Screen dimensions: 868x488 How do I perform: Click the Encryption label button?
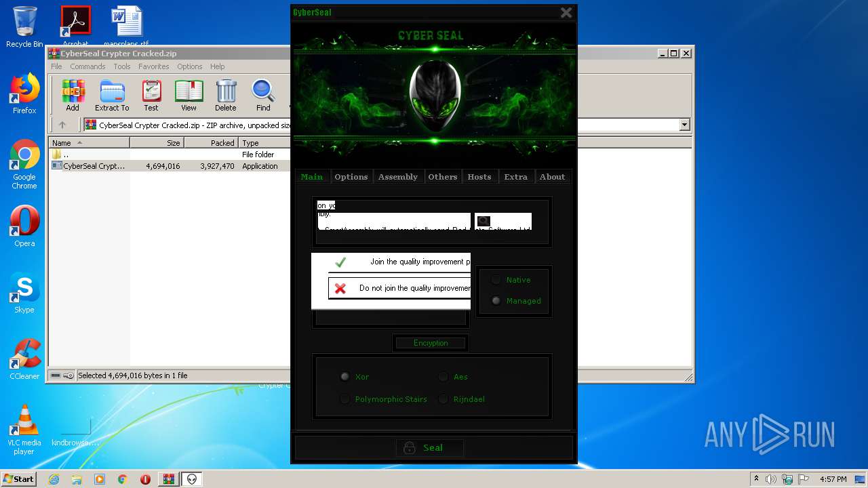click(x=431, y=343)
